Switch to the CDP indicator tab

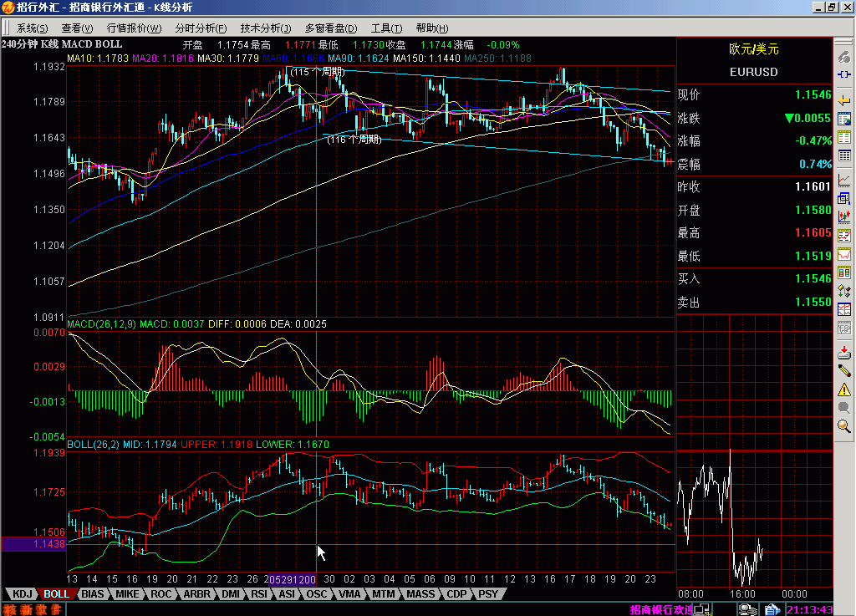[456, 594]
